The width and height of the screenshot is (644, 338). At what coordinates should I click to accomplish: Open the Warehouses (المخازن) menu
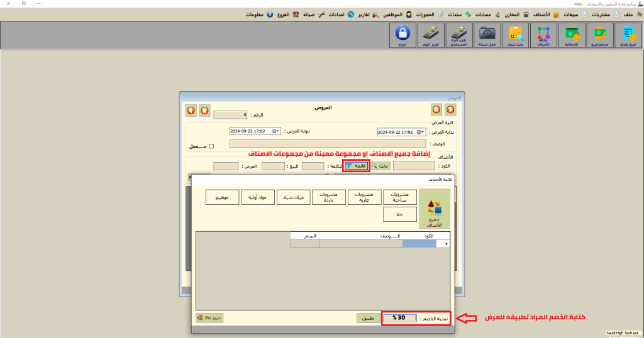512,14
